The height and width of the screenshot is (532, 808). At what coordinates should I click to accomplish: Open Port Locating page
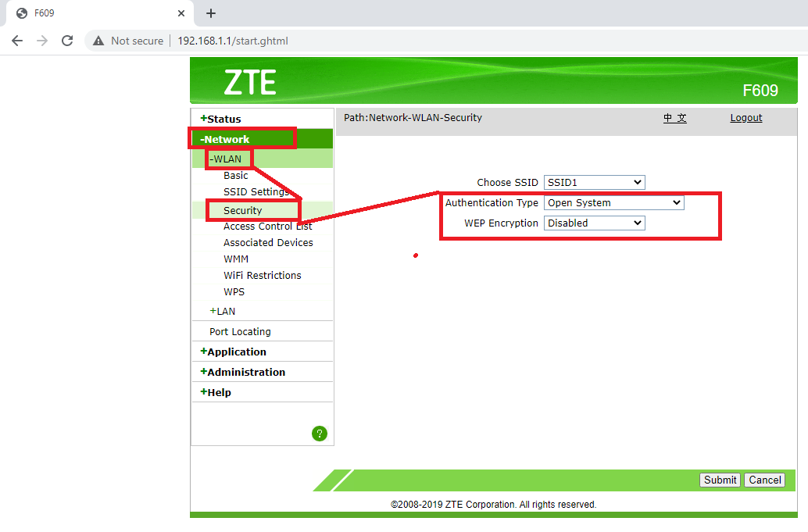tap(240, 332)
